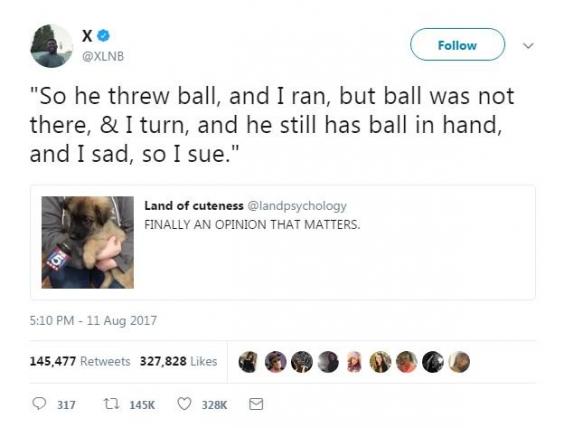The width and height of the screenshot is (564, 428).
Task: Click the fifth liker's avatar
Action: click(354, 361)
